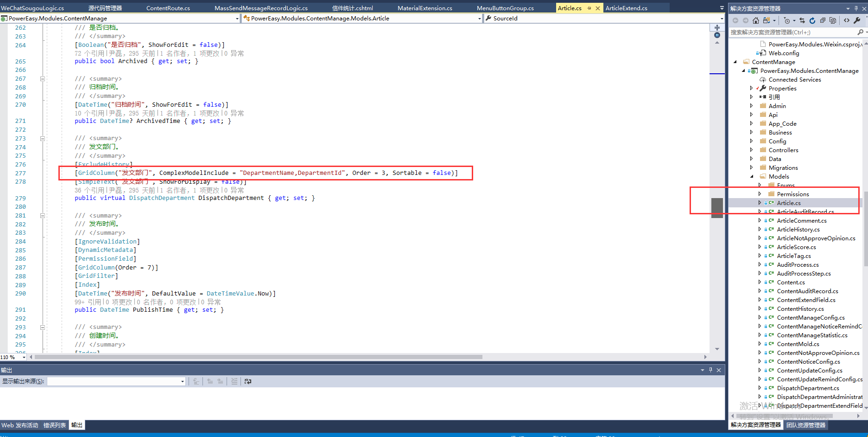This screenshot has width=868, height=437.
Task: Click the Solution Explorer search box
Action: pyautogui.click(x=792, y=32)
